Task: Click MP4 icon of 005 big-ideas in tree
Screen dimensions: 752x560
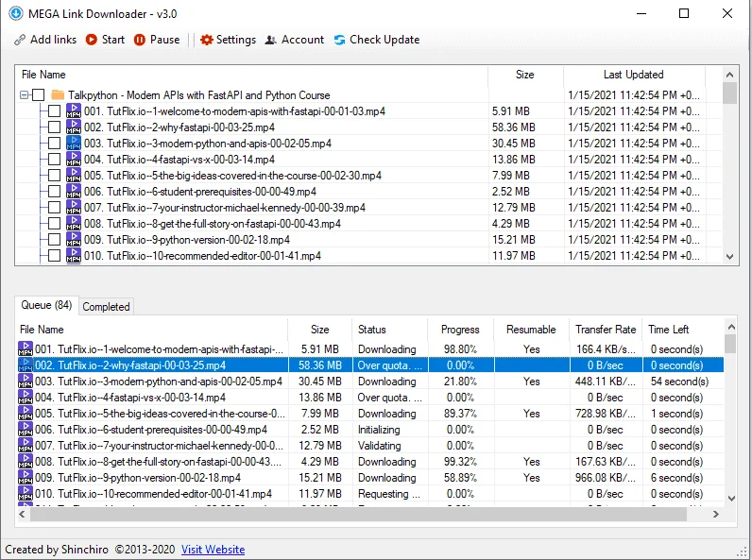Action: (74, 175)
